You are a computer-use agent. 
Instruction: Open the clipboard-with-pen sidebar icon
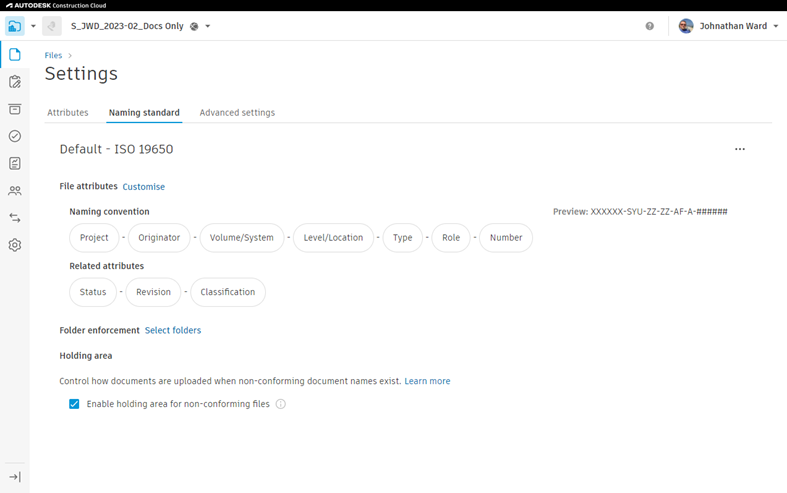coord(15,82)
